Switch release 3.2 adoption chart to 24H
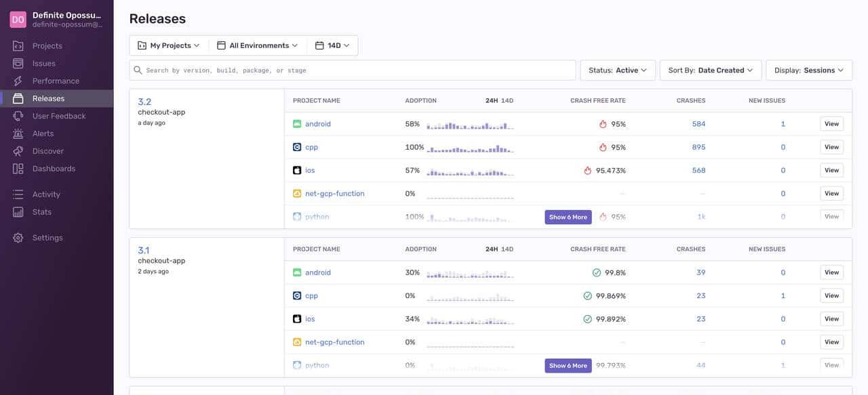 (x=492, y=100)
